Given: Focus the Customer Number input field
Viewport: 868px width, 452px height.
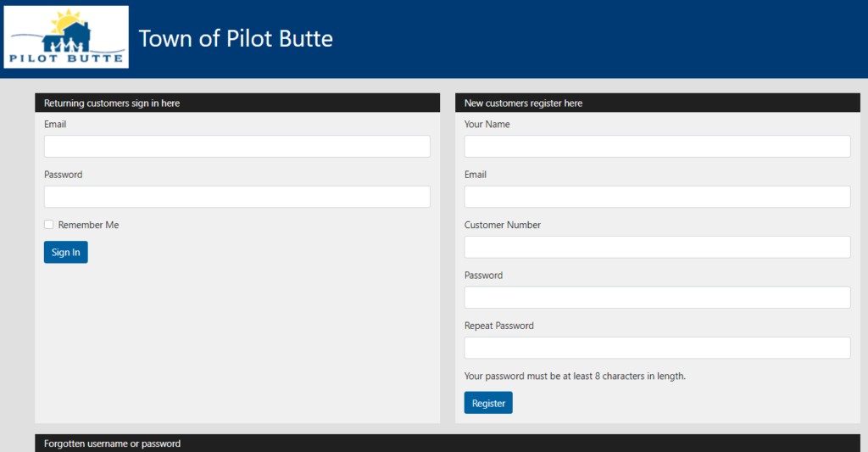Looking at the screenshot, I should pos(657,247).
